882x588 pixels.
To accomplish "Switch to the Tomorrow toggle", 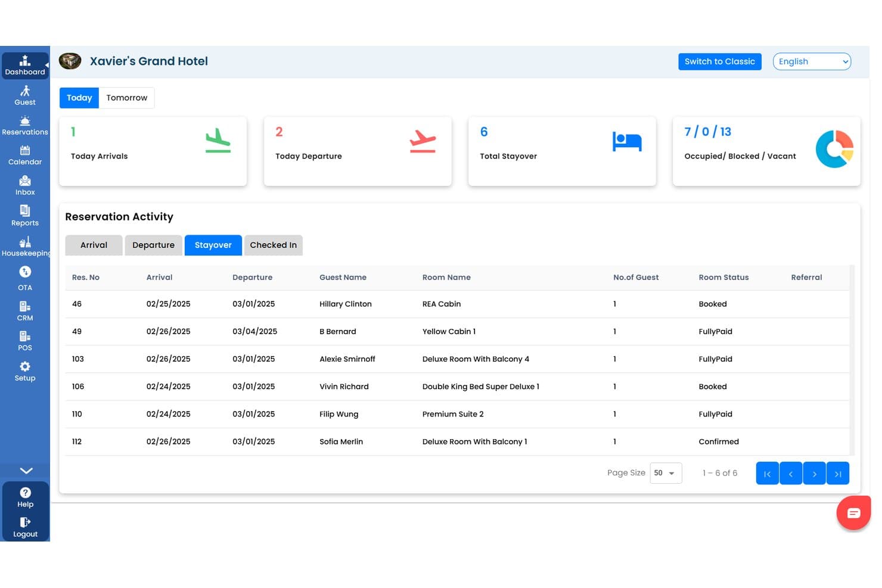I will pos(127,98).
